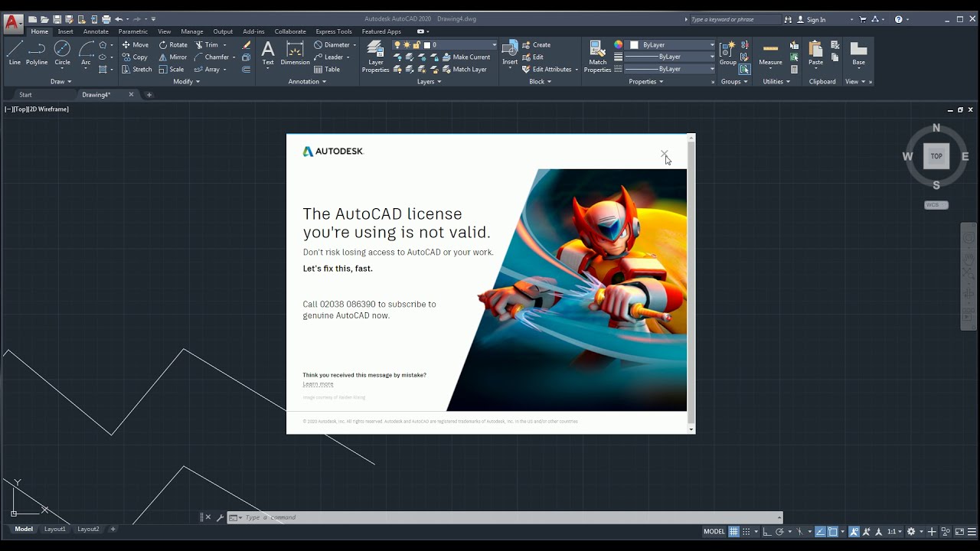Toggle polar tracking in status bar
This screenshot has width=980, height=551.
click(x=780, y=531)
